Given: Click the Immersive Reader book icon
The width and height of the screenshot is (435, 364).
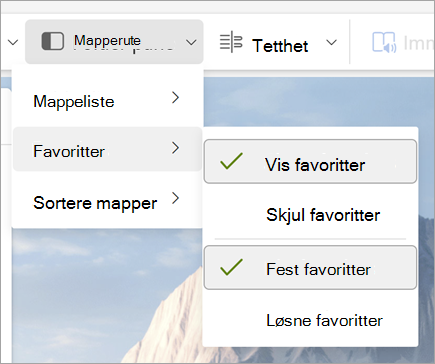Looking at the screenshot, I should pos(384,42).
